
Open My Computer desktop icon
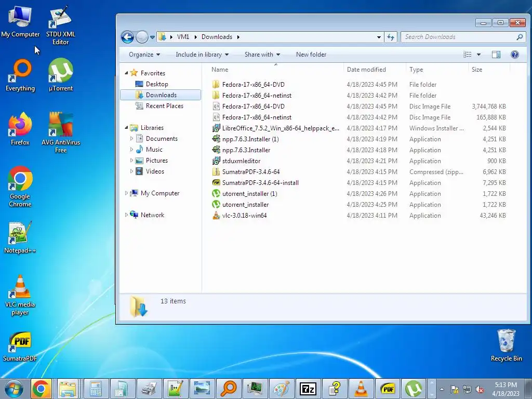click(20, 21)
